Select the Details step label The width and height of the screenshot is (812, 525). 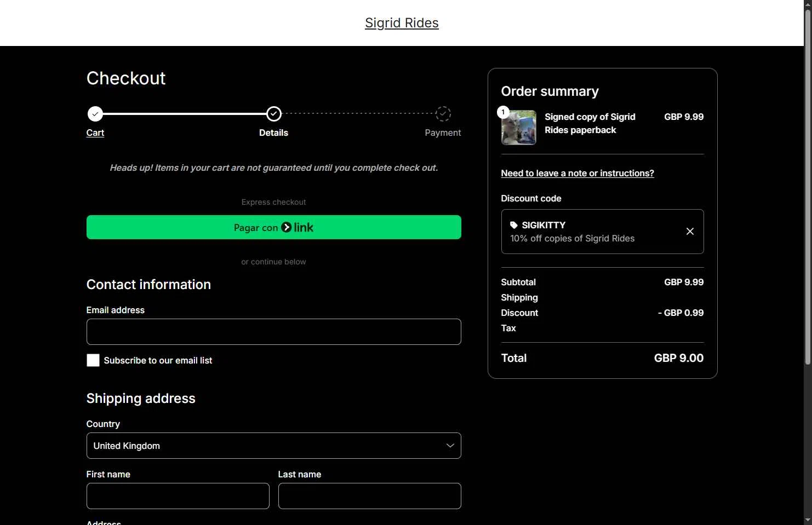pyautogui.click(x=273, y=132)
